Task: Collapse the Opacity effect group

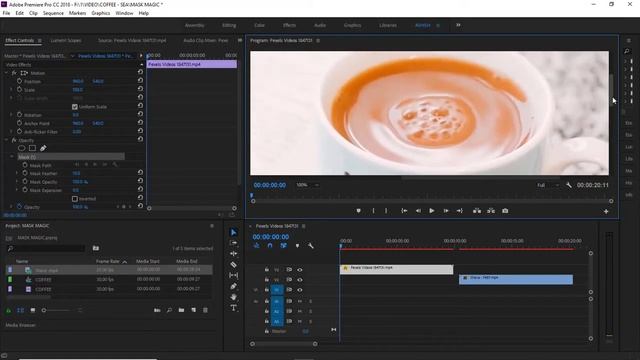Action: click(7, 140)
